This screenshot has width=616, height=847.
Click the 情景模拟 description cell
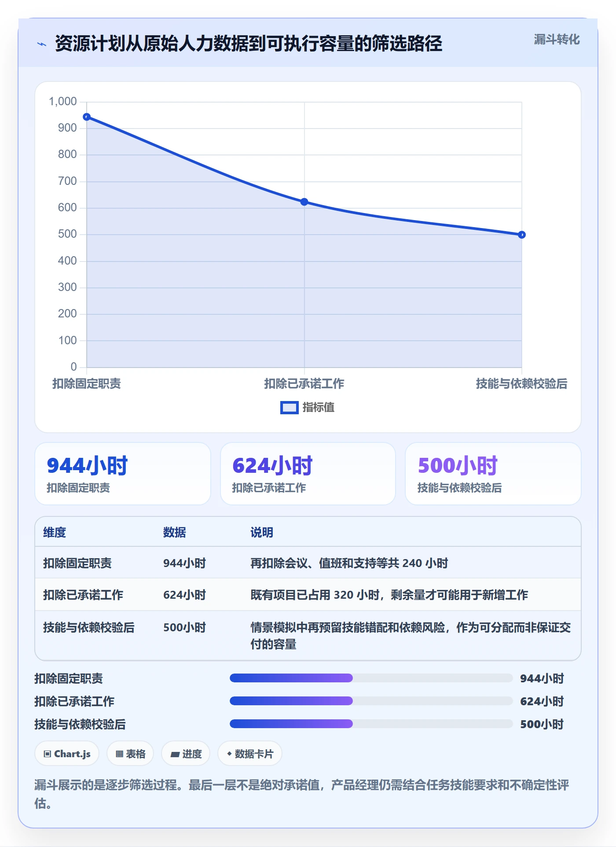tap(411, 636)
